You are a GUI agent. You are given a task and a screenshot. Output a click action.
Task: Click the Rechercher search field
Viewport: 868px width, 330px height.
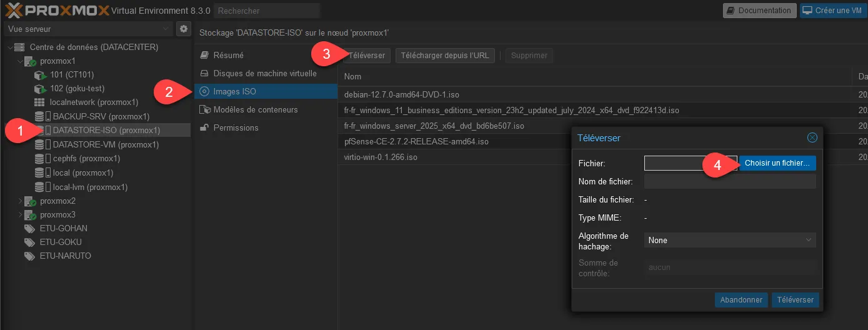coord(267,11)
